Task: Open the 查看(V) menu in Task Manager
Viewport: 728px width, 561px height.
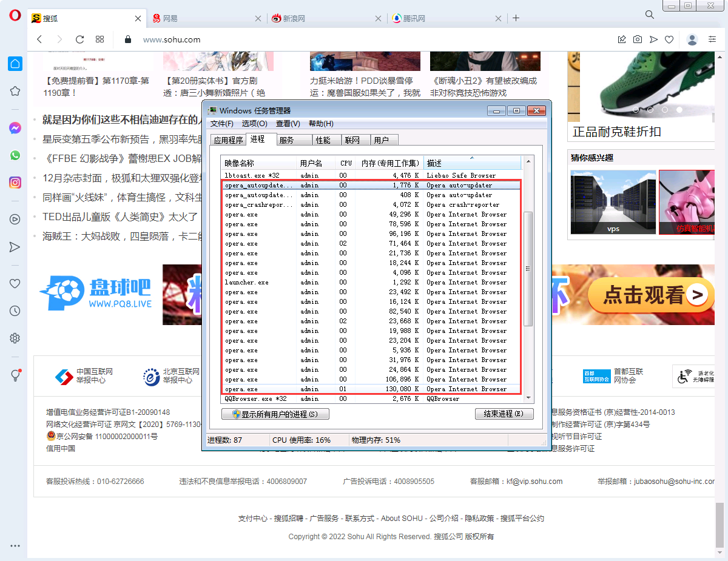Action: pos(288,124)
